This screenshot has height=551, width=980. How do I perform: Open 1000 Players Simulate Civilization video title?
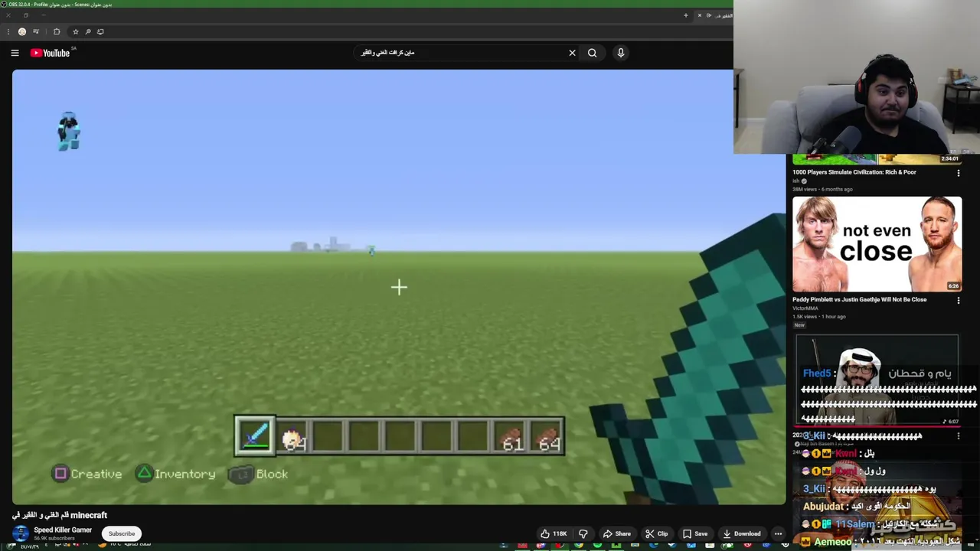[854, 172]
